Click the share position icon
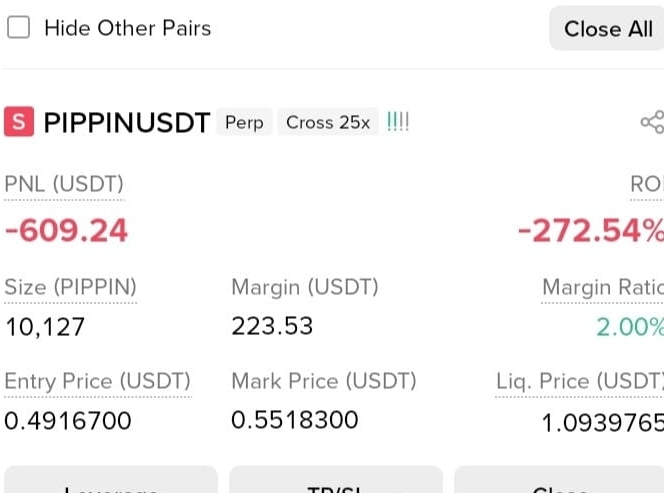664x493 pixels. pyautogui.click(x=653, y=122)
